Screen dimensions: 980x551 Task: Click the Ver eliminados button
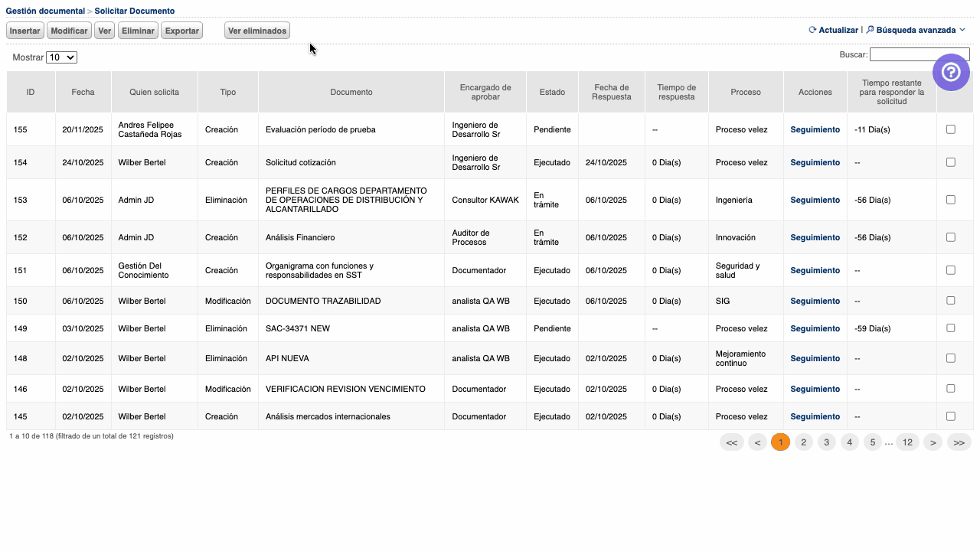pos(256,31)
